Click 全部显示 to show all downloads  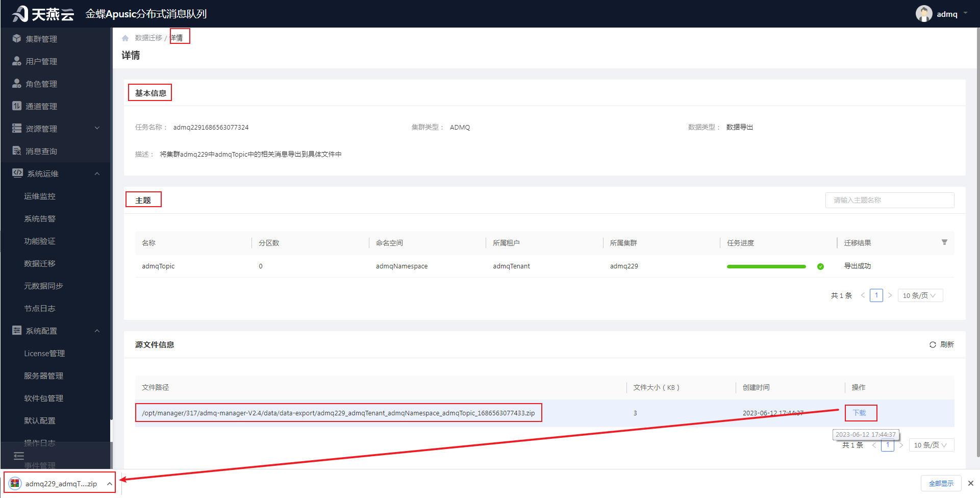[x=941, y=483]
